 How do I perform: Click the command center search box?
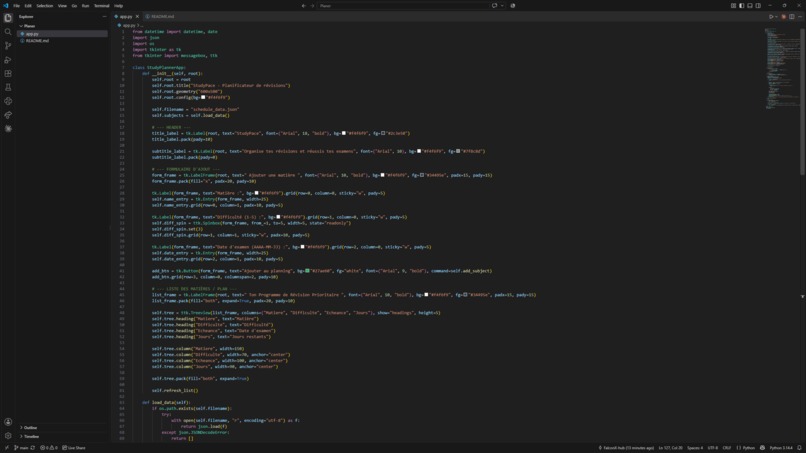click(x=403, y=6)
